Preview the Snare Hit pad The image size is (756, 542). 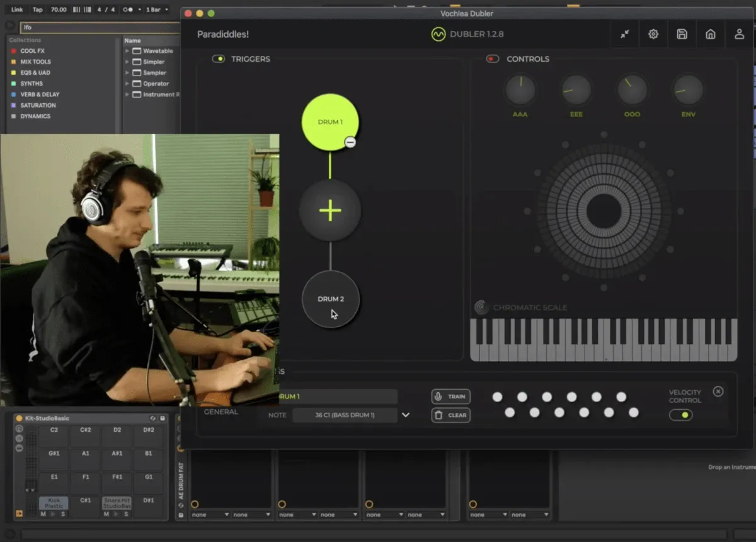coord(116,514)
